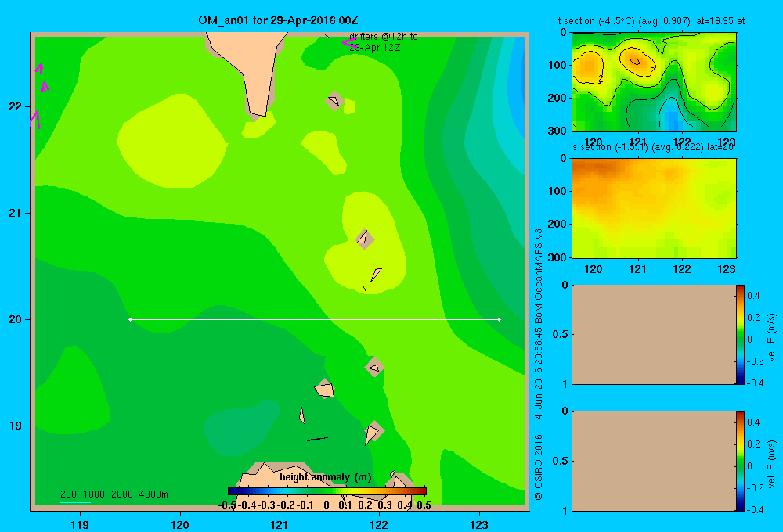This screenshot has width=783, height=532.
Task: Click the "© CSIRO 2016" vertical copyright text
Action: tap(539, 467)
